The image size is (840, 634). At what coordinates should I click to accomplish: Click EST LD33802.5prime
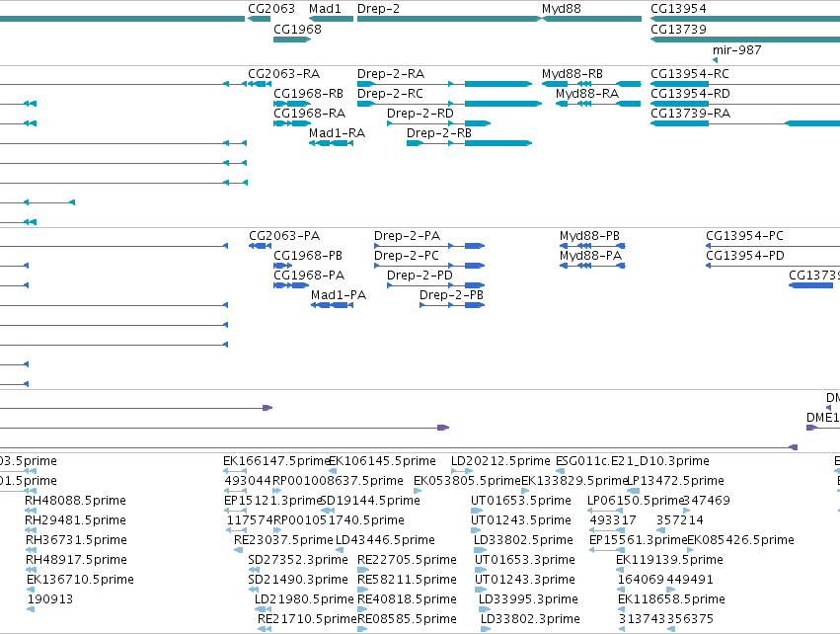point(523,540)
